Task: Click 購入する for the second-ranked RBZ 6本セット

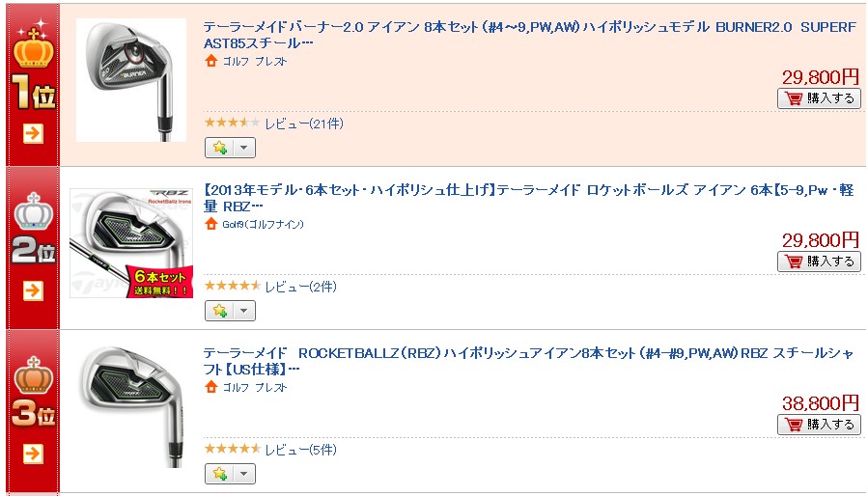Action: [x=820, y=262]
